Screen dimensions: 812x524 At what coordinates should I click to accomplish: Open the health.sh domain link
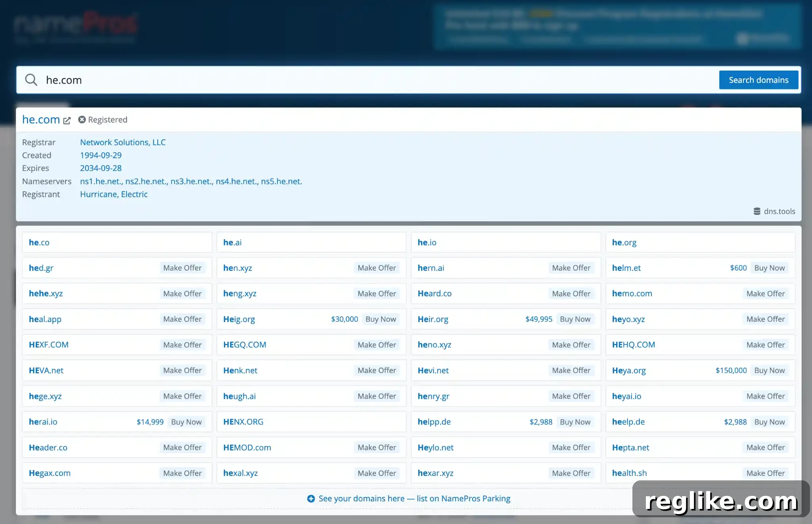coord(629,473)
